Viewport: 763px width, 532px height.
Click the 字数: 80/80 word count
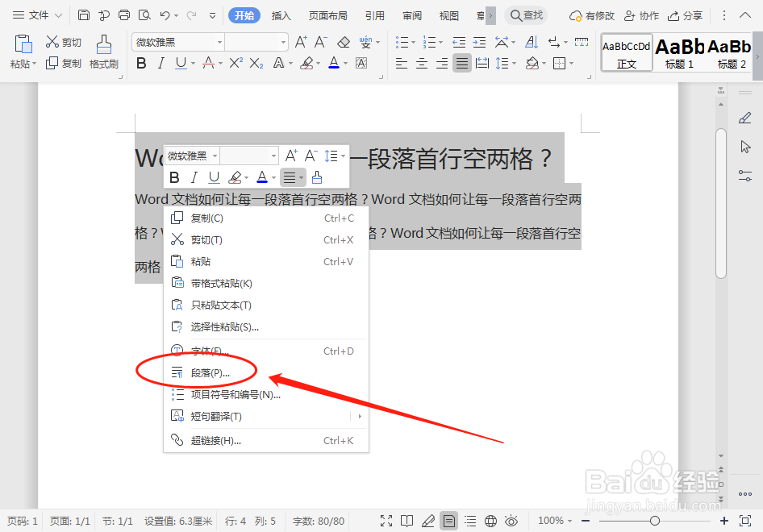coord(319,521)
